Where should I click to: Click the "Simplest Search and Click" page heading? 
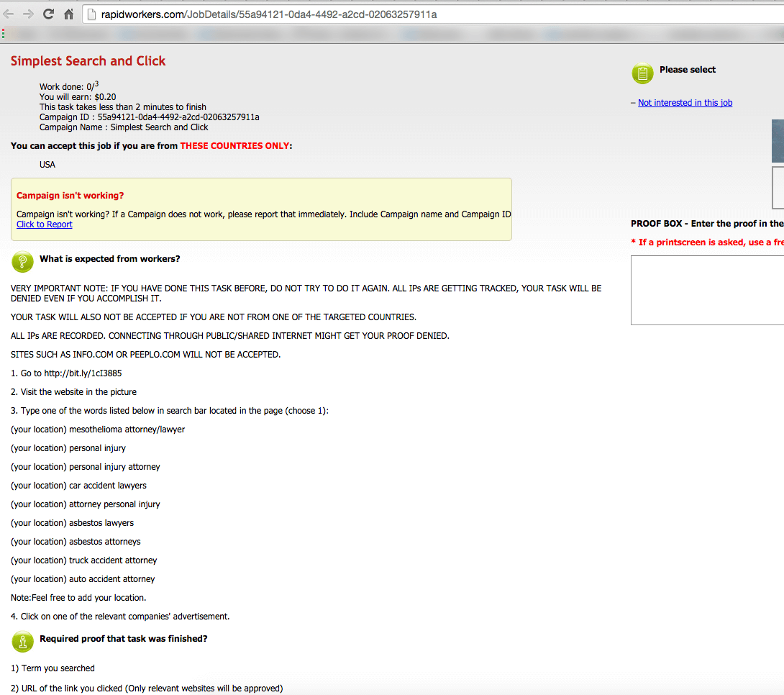(x=88, y=61)
